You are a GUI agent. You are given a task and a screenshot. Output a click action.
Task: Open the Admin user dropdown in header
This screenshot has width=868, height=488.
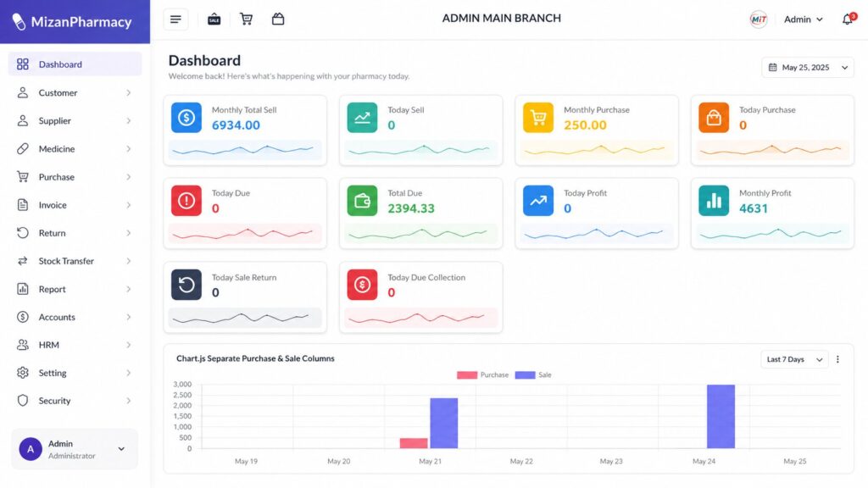point(804,19)
